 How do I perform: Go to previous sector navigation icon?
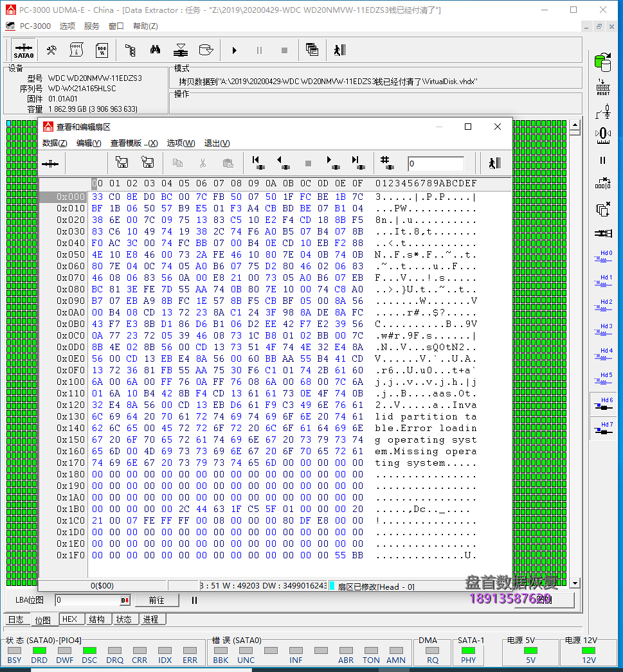[284, 163]
